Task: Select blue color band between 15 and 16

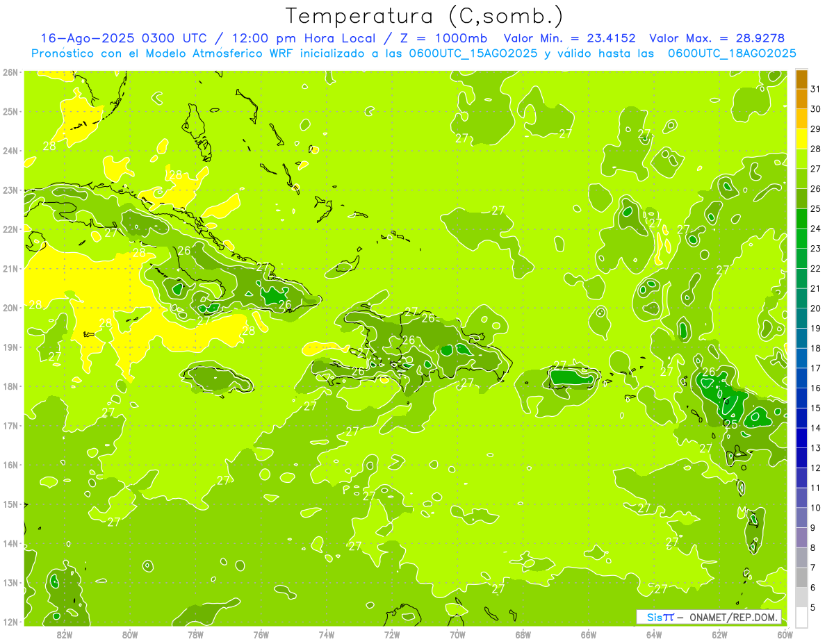Action: (x=801, y=398)
